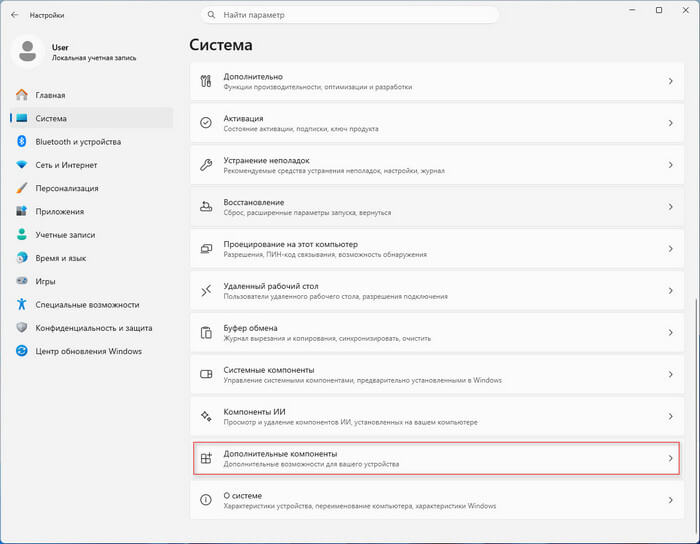Open Приложения section
Viewport: 700px width, 544px height.
92,211
